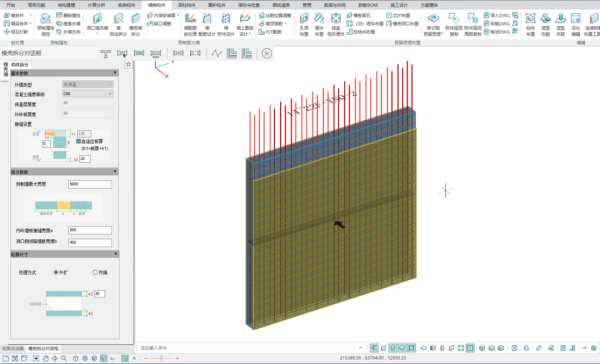Select the 模壳墙拆分 tool

point(135,24)
